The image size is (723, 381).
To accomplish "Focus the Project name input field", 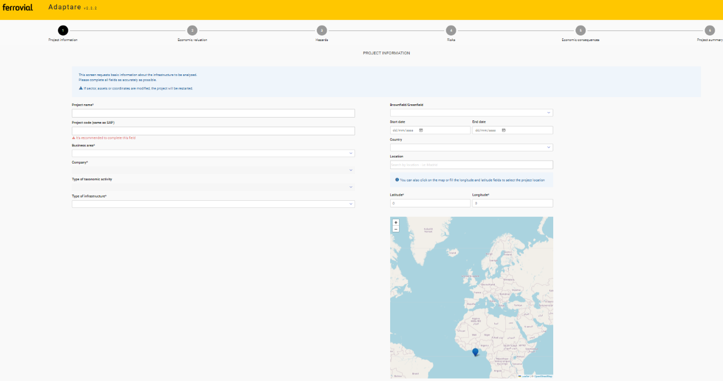I will [213, 113].
